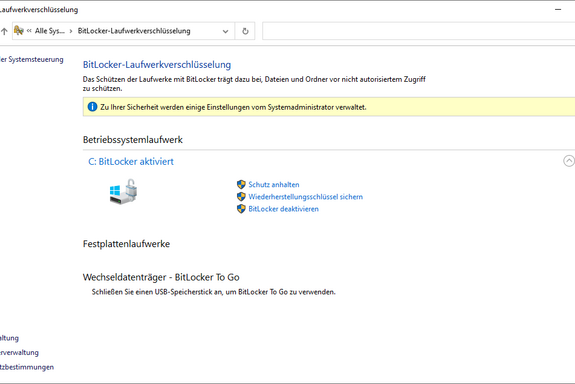Click the 'Zu Ihrer Sicherheit werden einige Einstellungen' notice
The width and height of the screenshot is (575, 384).
pyautogui.click(x=233, y=107)
